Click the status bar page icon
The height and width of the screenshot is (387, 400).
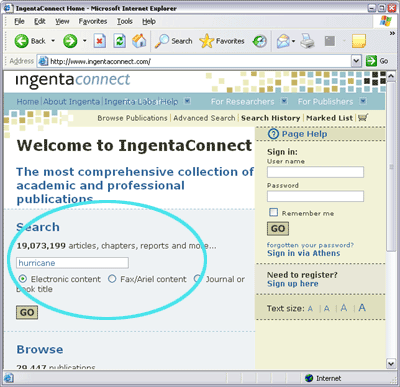(8, 378)
